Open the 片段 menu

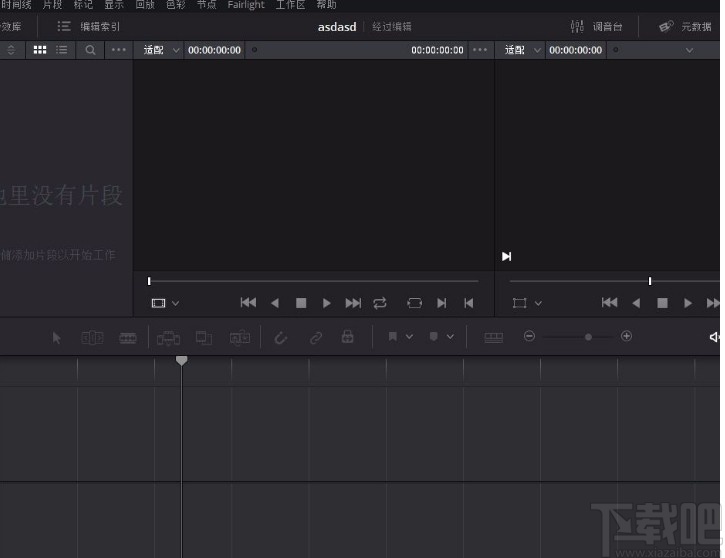pyautogui.click(x=52, y=5)
